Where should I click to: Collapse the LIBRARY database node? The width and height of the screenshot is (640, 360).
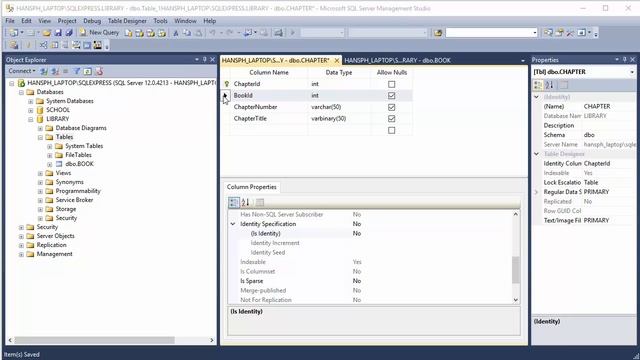[x=31, y=119]
